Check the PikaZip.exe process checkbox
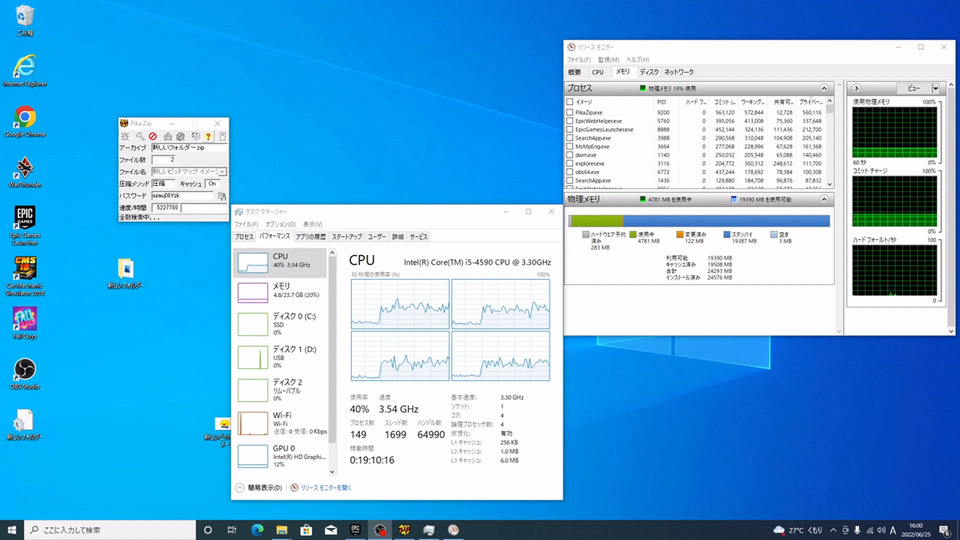Viewport: 960px width, 540px height. [x=570, y=113]
